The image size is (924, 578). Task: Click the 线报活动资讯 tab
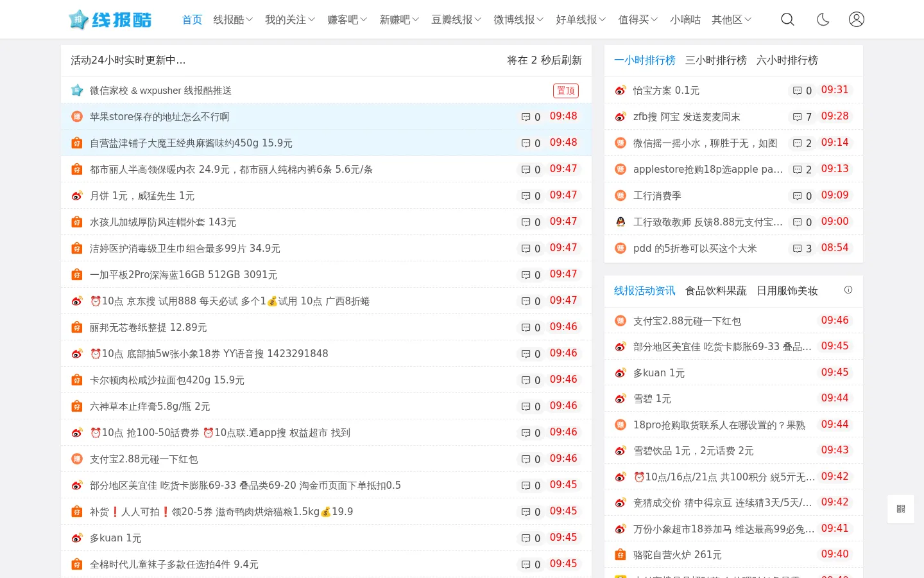click(645, 291)
